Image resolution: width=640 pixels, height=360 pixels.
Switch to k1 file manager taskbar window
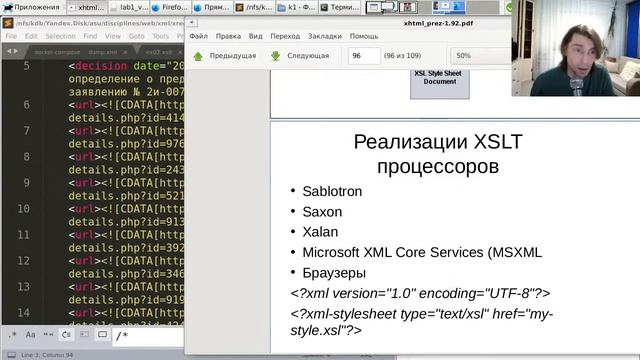point(296,7)
